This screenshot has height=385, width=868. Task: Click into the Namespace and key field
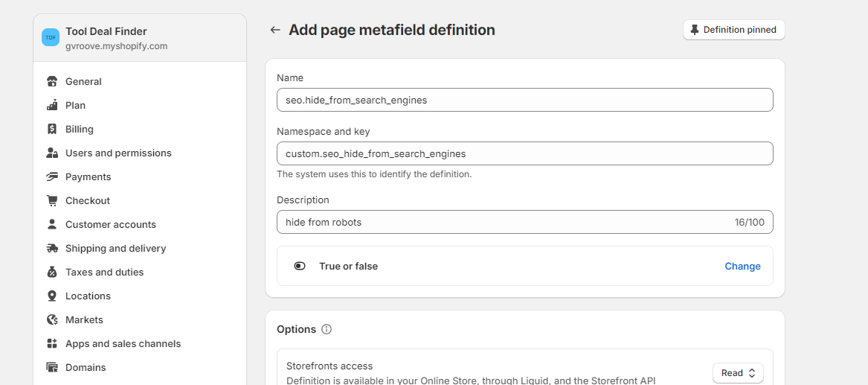[524, 153]
